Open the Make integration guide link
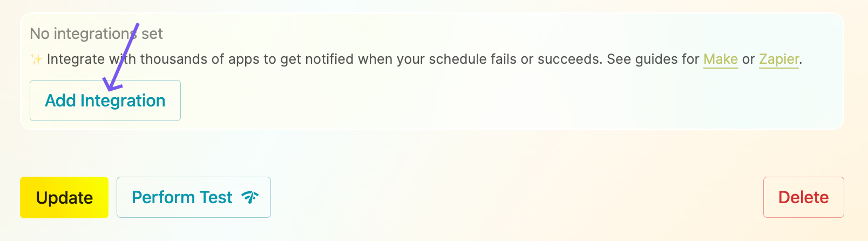 pos(721,59)
